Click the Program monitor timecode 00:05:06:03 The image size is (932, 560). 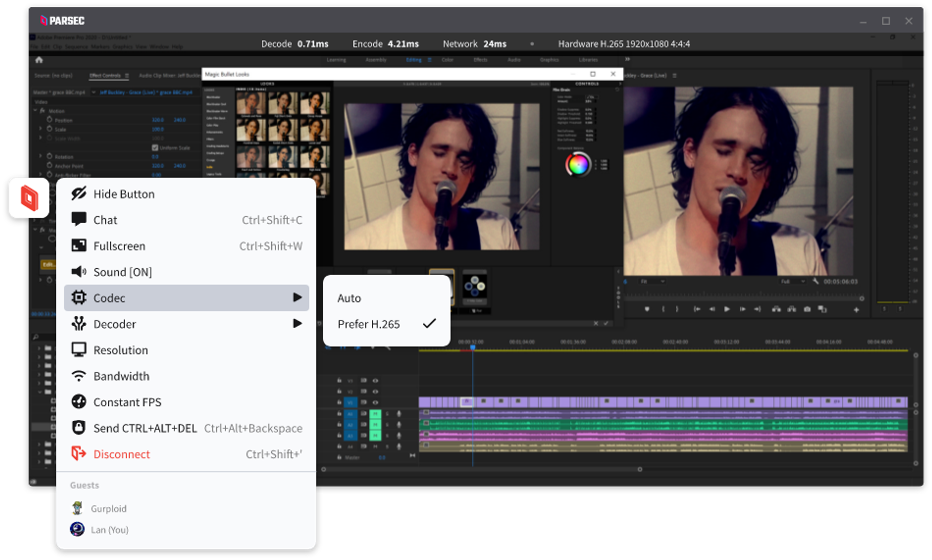840,281
